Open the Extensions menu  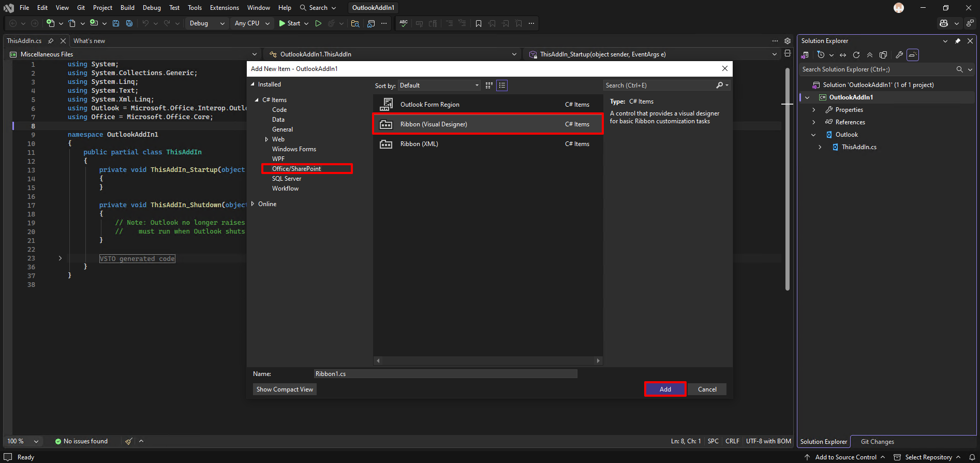click(225, 8)
